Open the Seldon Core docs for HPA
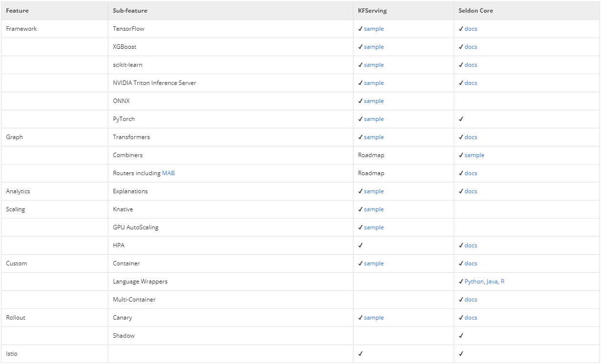This screenshot has width=601, height=364. 471,245
